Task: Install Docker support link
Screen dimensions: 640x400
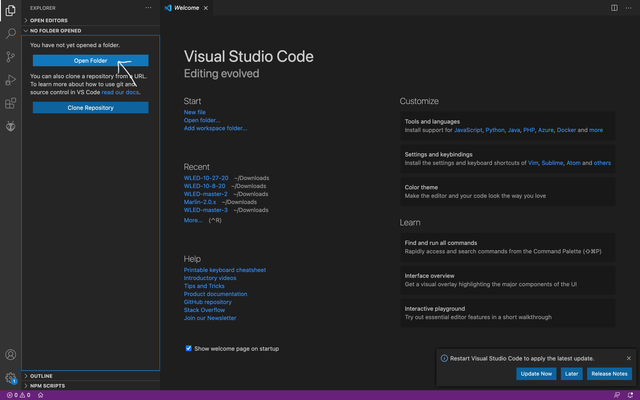Action: pyautogui.click(x=567, y=130)
